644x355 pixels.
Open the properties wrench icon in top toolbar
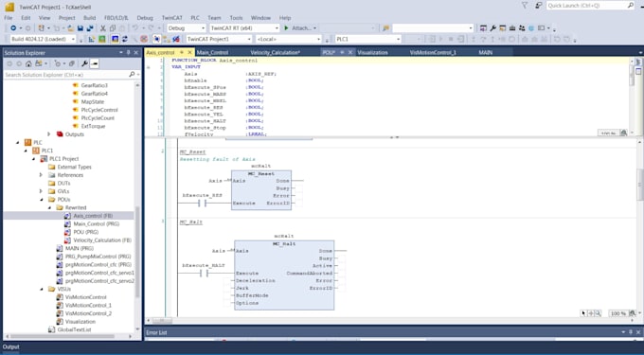[492, 28]
